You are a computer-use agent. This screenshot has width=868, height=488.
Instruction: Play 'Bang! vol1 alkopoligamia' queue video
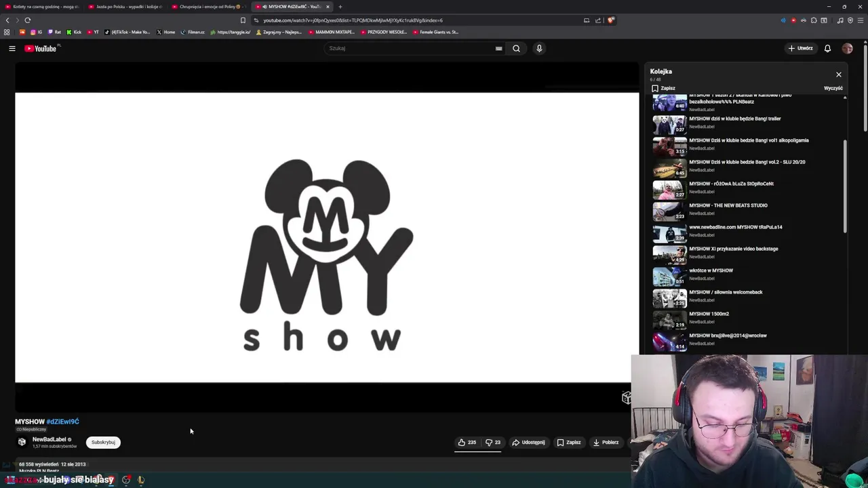pos(747,146)
